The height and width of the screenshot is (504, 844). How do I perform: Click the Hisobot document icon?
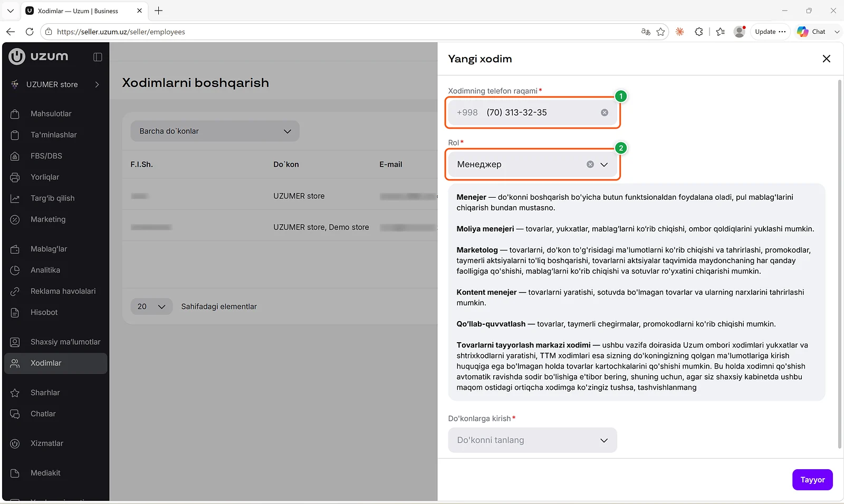pos(15,313)
